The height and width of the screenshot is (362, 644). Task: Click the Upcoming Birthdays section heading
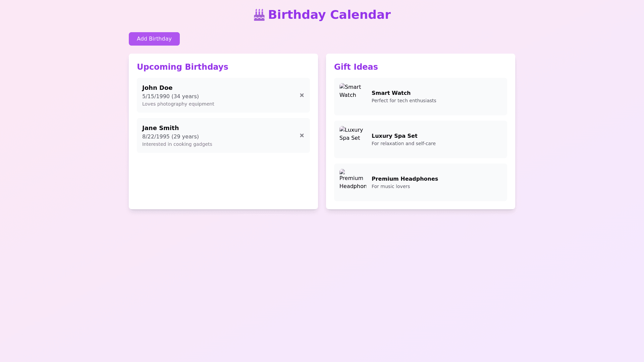click(x=182, y=67)
